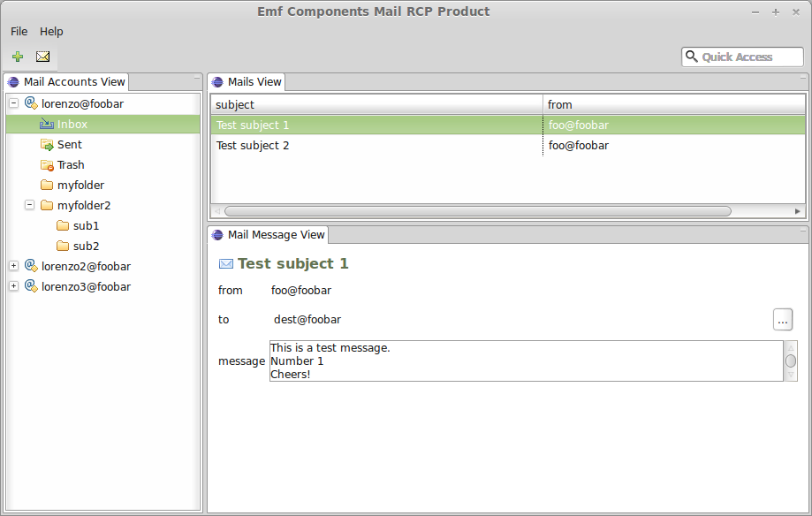Select the sub1 subfolder
The width and height of the screenshot is (812, 516).
(86, 226)
